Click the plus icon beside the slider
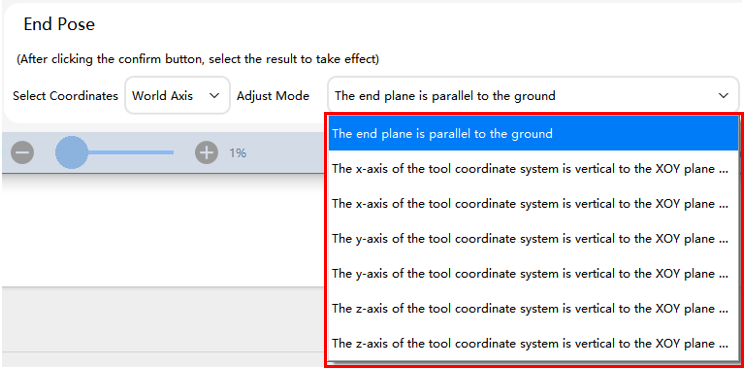Image resolution: width=747 pixels, height=369 pixels. [206, 153]
